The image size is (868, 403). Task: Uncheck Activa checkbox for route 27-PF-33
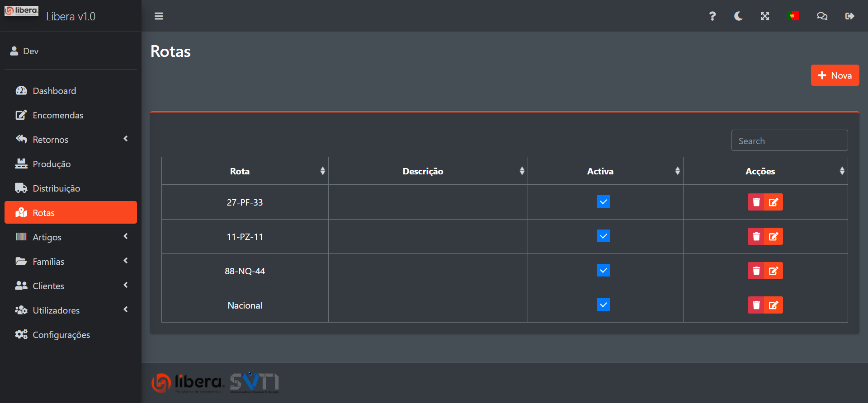(603, 201)
